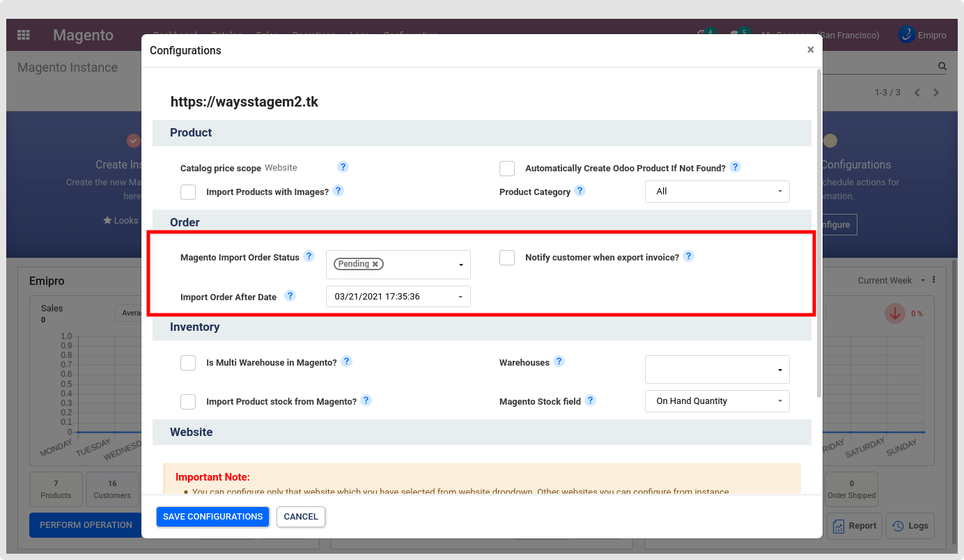Open My Company (San Francisco) switcher
Image resolution: width=964 pixels, height=560 pixels.
(821, 35)
